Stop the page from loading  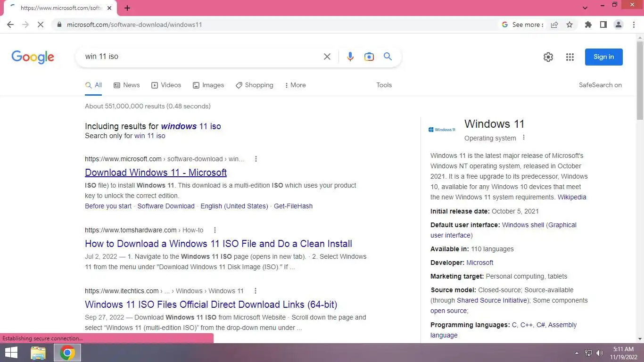pos(41,25)
